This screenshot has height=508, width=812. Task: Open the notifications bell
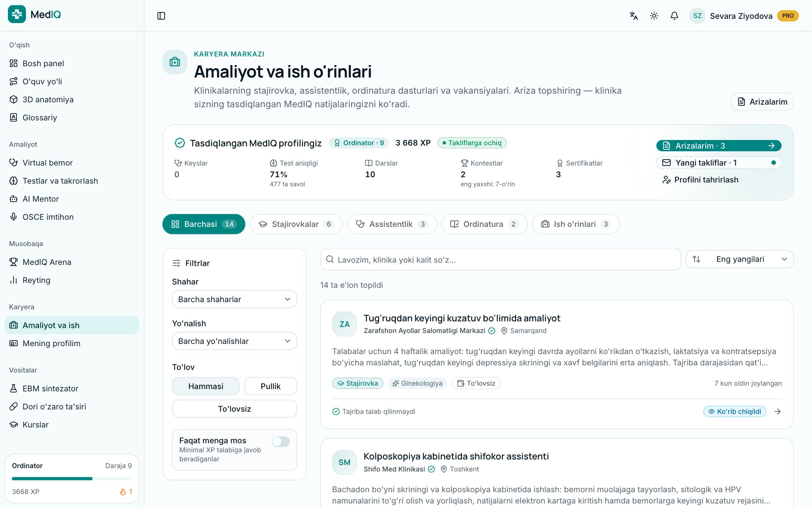coord(674,16)
